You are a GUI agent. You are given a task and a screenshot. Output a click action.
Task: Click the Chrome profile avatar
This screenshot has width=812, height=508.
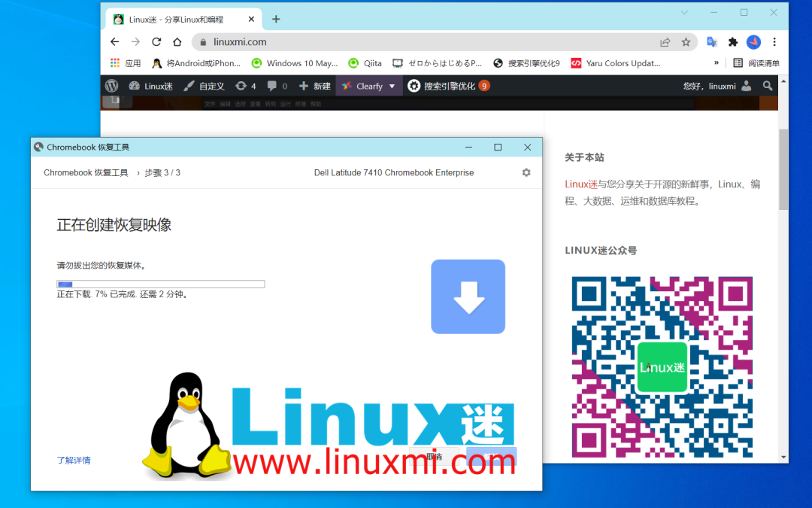click(x=753, y=42)
